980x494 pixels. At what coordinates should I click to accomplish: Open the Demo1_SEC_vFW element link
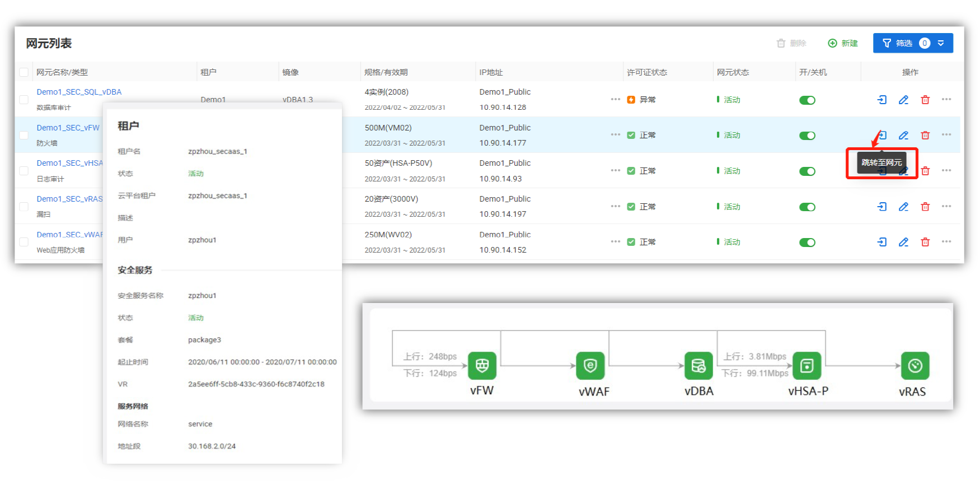[68, 128]
